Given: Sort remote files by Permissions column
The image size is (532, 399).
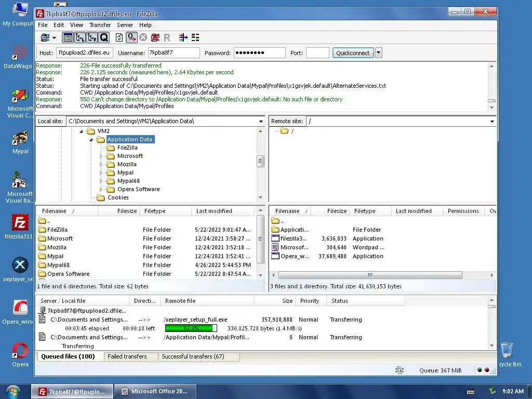Looking at the screenshot, I should (x=463, y=211).
